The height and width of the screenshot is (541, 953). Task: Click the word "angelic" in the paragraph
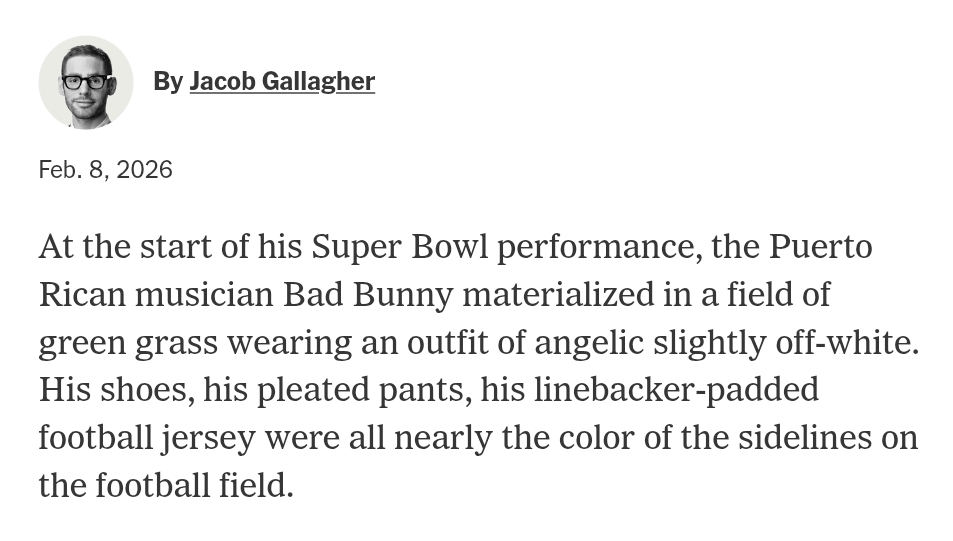[589, 343]
